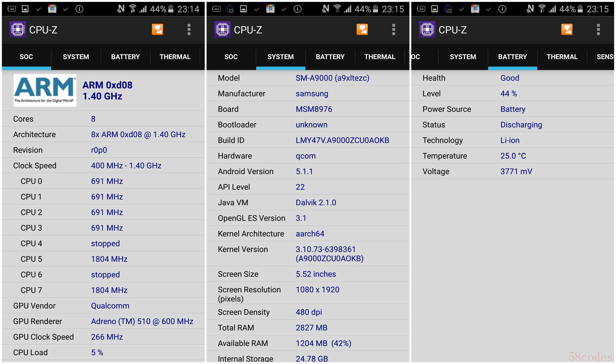616x364 pixels.
Task: Tap info circle icon in middle status bar
Action: pos(298,9)
